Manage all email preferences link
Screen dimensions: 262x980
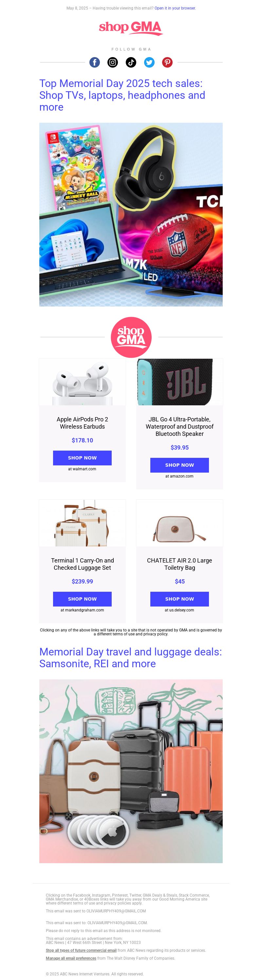pos(71,958)
